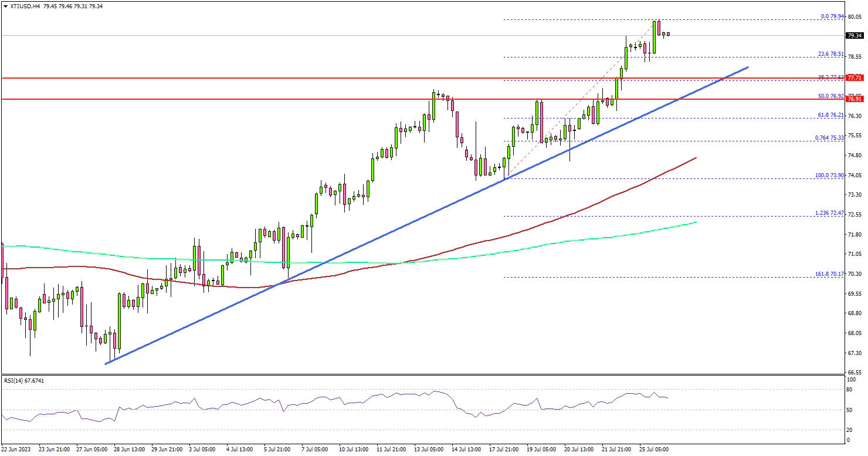
Task: Click the Fibonacci 161.8 70.17 label
Action: [829, 274]
